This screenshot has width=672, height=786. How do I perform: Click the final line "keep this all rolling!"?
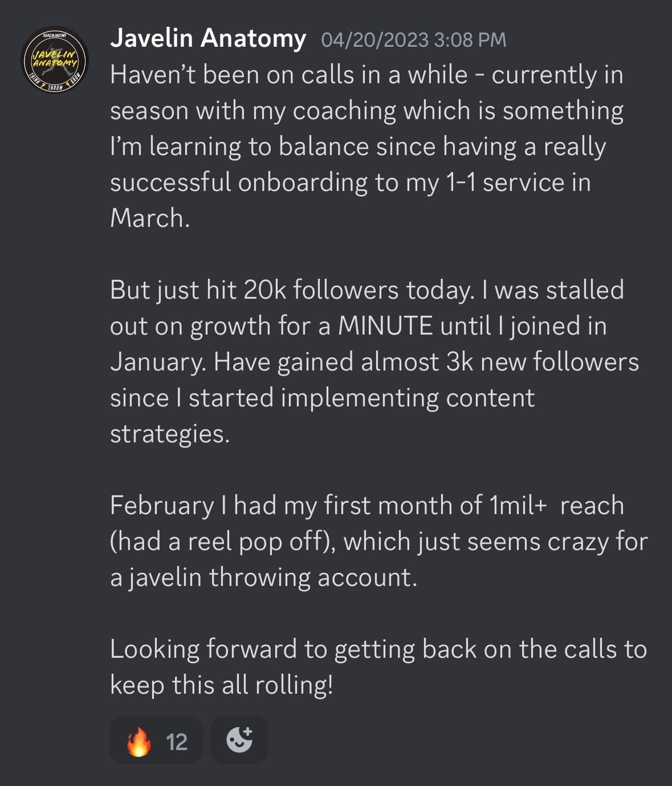(x=221, y=685)
